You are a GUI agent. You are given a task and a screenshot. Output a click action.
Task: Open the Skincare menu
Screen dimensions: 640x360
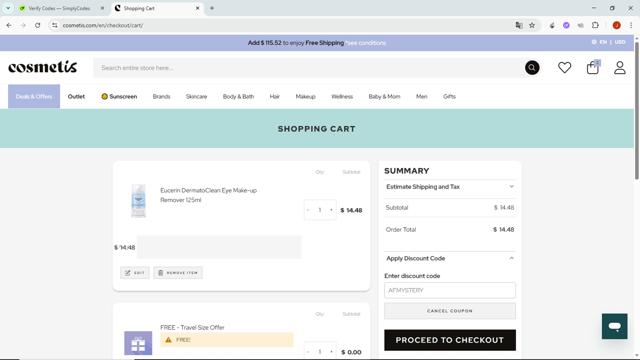coord(196,97)
